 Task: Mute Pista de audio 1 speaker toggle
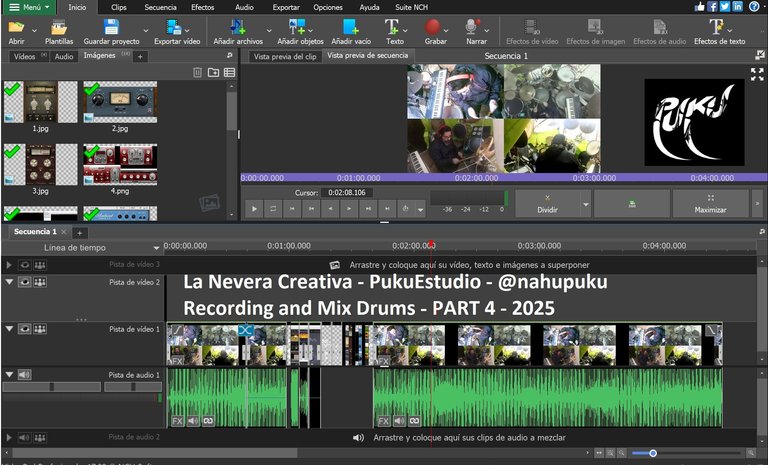tap(24, 375)
